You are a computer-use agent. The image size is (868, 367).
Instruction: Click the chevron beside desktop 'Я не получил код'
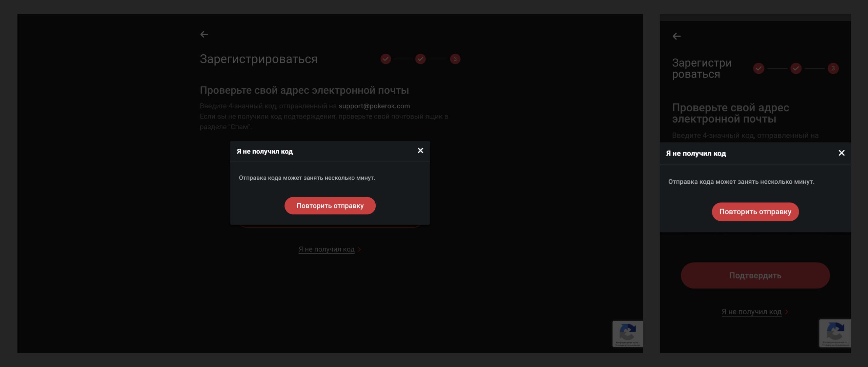(359, 250)
